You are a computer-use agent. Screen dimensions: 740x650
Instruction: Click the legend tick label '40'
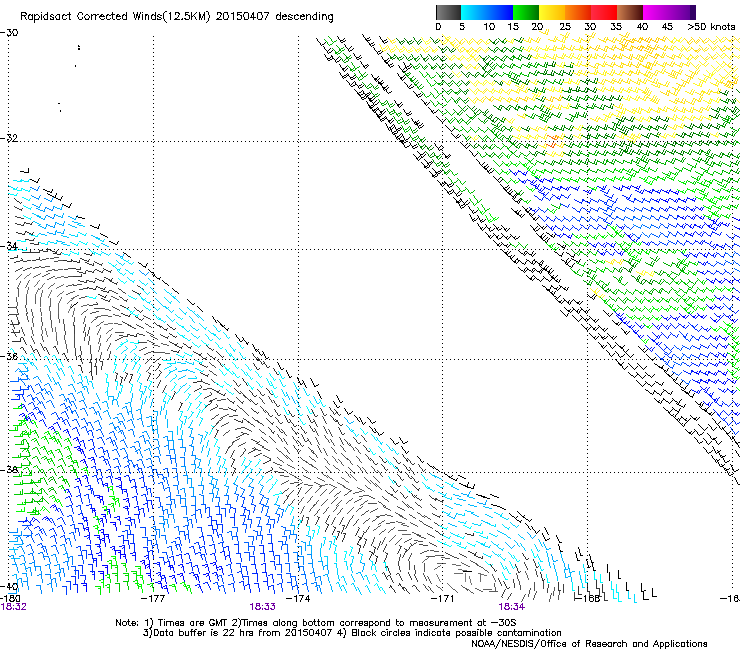pos(642,27)
